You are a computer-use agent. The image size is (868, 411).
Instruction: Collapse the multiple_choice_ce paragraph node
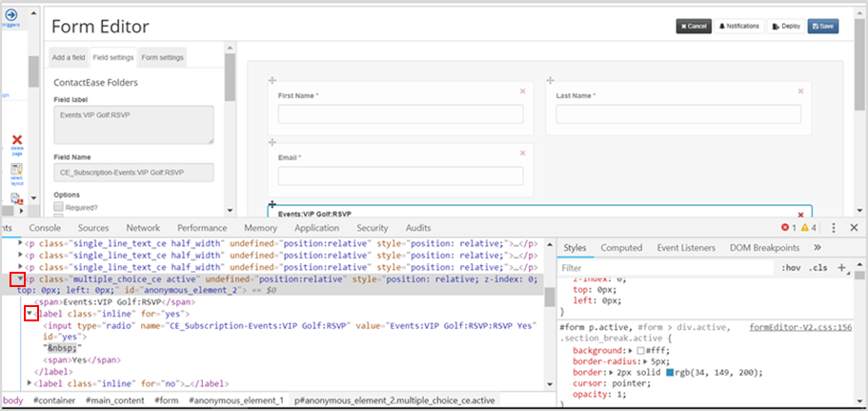tap(20, 278)
